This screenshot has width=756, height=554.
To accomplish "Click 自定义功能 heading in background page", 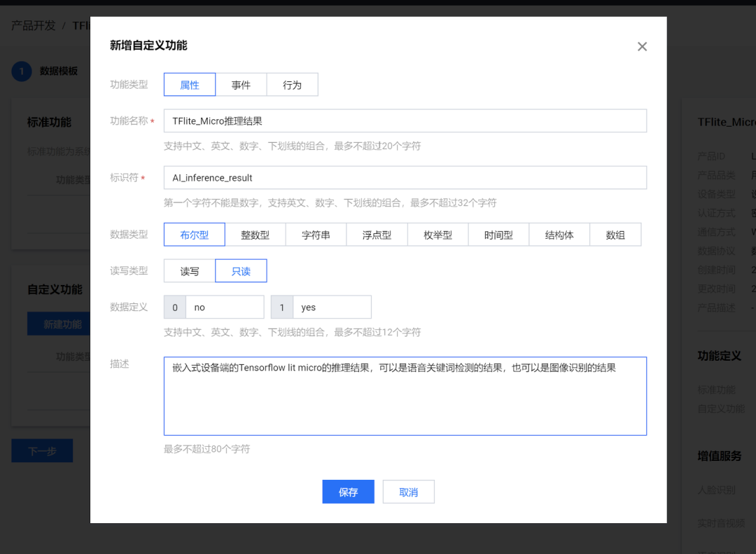I will tap(55, 289).
